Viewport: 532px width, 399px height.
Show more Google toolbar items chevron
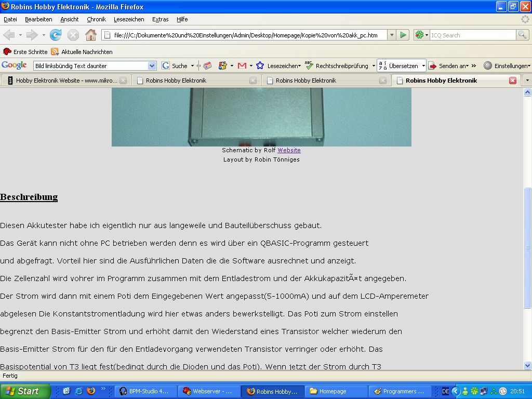pos(474,65)
